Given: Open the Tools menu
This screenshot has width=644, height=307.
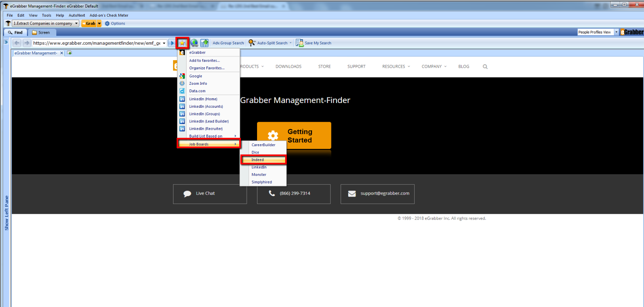Looking at the screenshot, I should [x=47, y=15].
